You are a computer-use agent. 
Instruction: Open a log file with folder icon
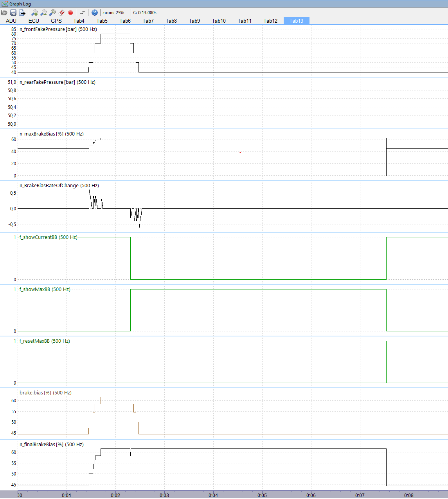[x=4, y=13]
